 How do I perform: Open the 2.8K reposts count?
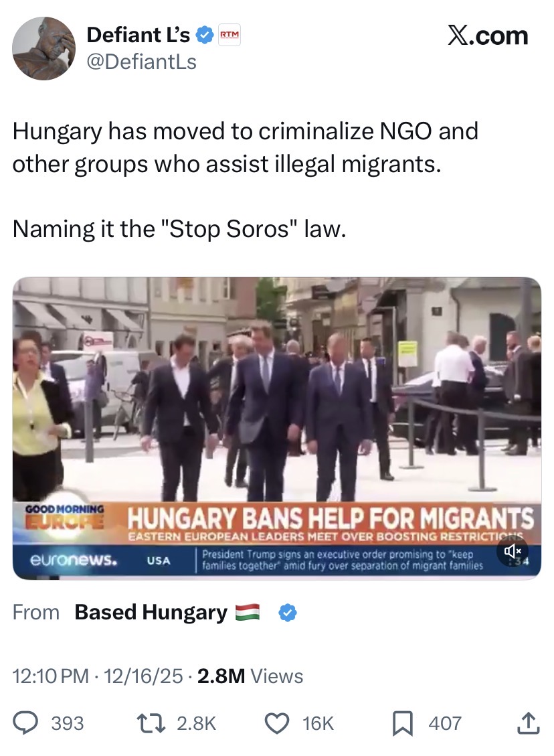pyautogui.click(x=196, y=723)
